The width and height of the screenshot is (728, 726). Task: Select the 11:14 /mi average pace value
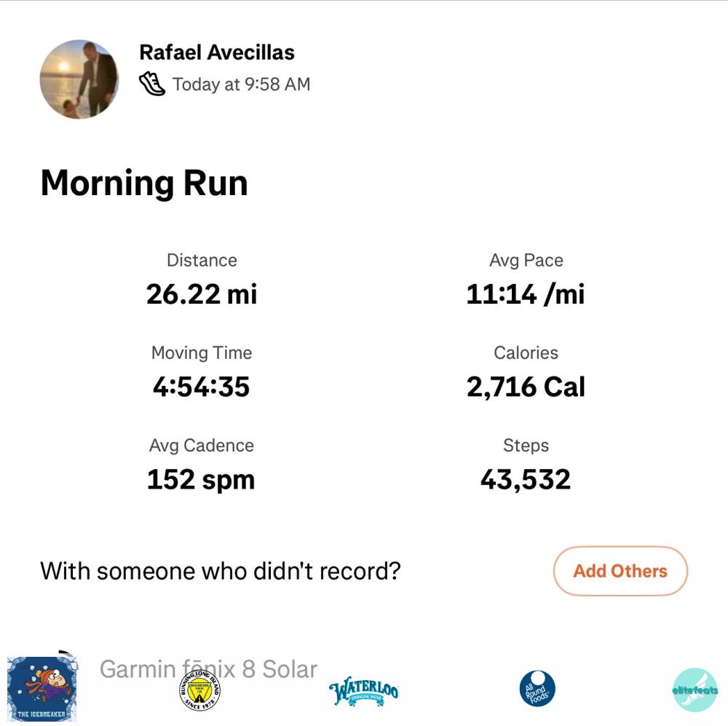(526, 294)
